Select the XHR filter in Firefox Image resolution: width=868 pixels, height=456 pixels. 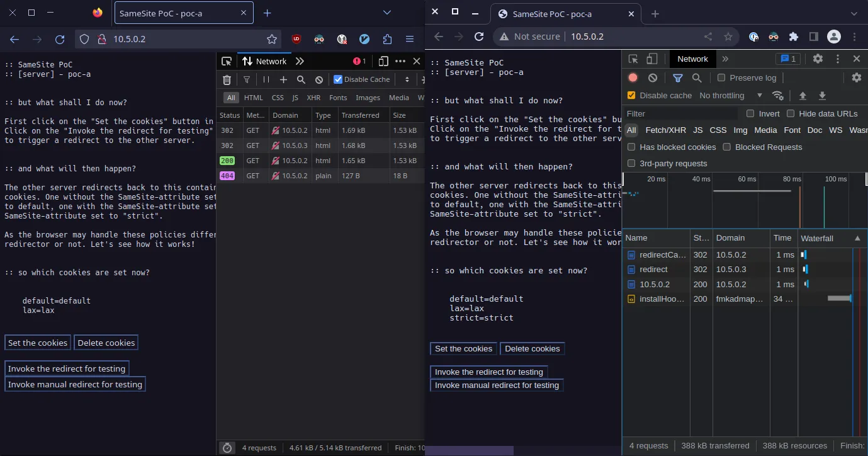[313, 98]
